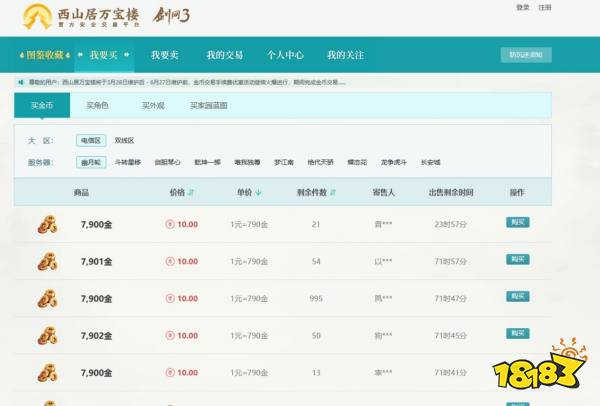Click the remaining time 71时47分
Screen dimensions: 600x406
click(x=450, y=298)
